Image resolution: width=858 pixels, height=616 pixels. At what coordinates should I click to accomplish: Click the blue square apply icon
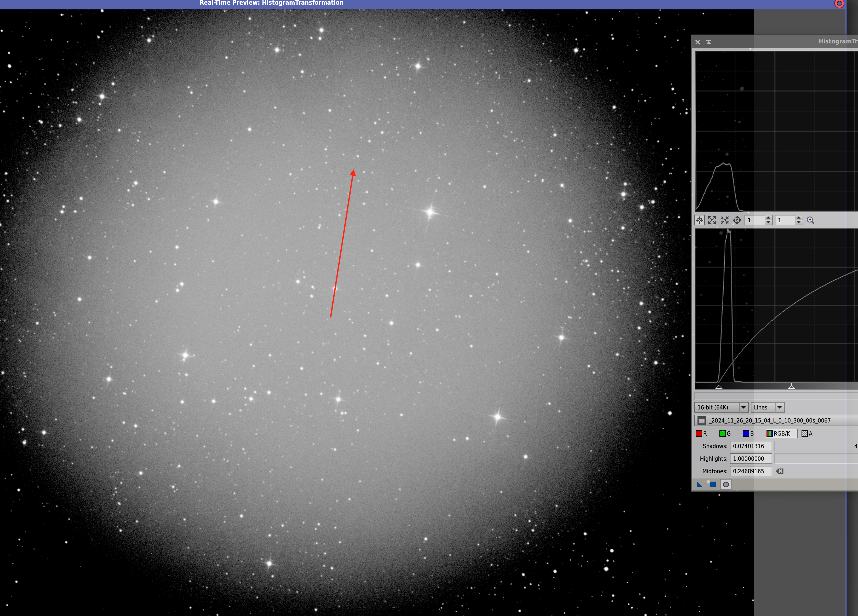[713, 485]
